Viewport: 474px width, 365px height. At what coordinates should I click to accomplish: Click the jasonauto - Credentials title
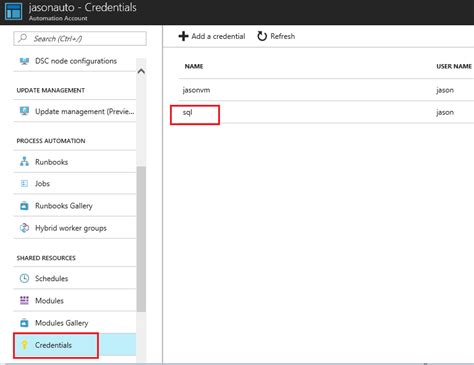tap(82, 7)
